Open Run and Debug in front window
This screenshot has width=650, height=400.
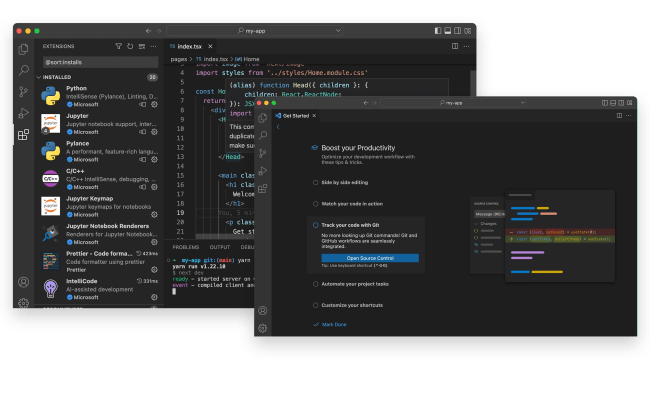point(262,171)
